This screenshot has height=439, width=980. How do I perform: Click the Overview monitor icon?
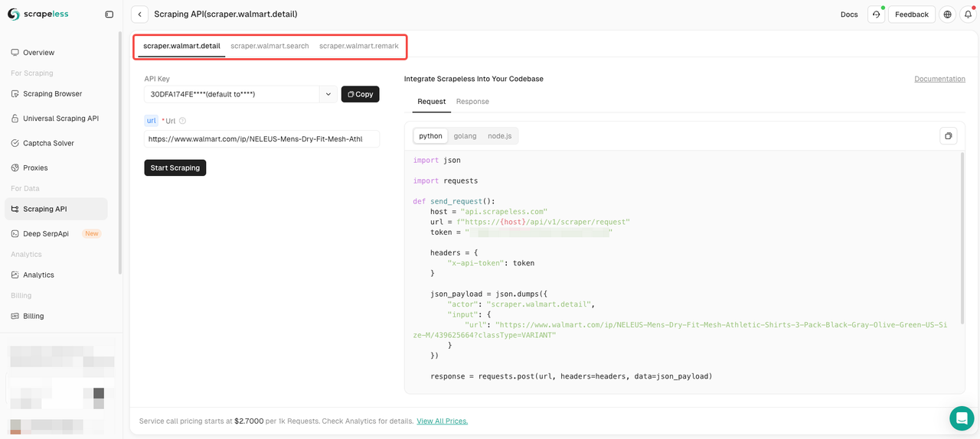(x=15, y=53)
